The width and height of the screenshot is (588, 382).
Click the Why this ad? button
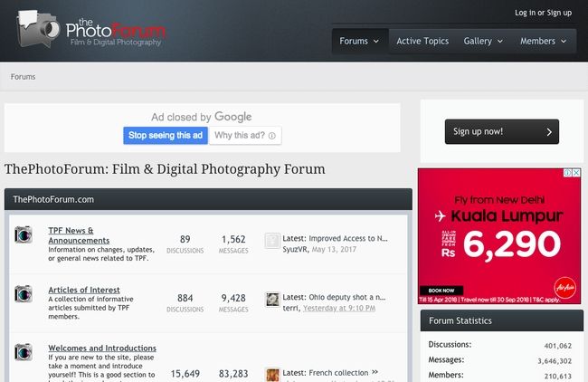coord(244,136)
